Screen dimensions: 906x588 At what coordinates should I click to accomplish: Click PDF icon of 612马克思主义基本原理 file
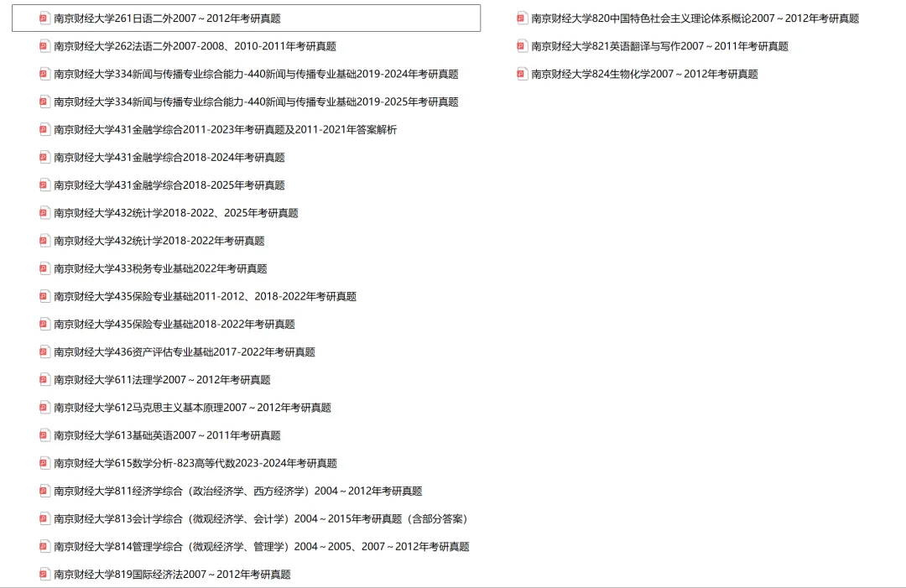(44, 407)
